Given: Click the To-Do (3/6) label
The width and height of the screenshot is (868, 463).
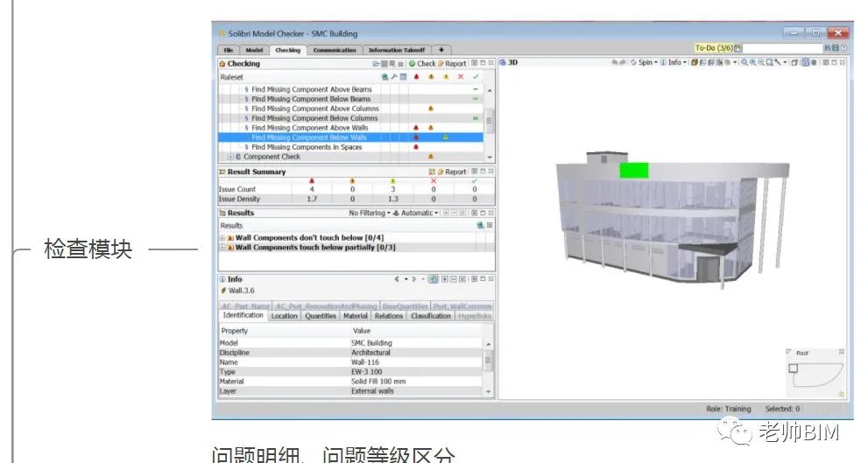Looking at the screenshot, I should (x=714, y=48).
